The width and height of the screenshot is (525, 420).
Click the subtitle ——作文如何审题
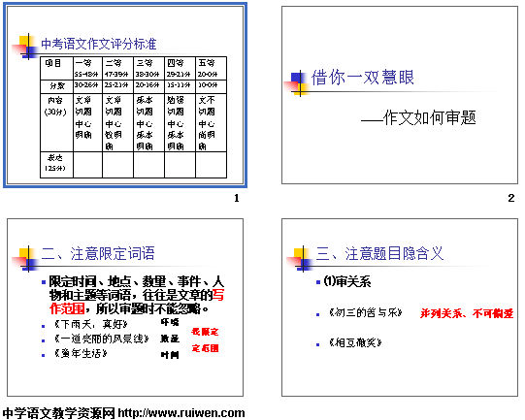pyautogui.click(x=418, y=117)
